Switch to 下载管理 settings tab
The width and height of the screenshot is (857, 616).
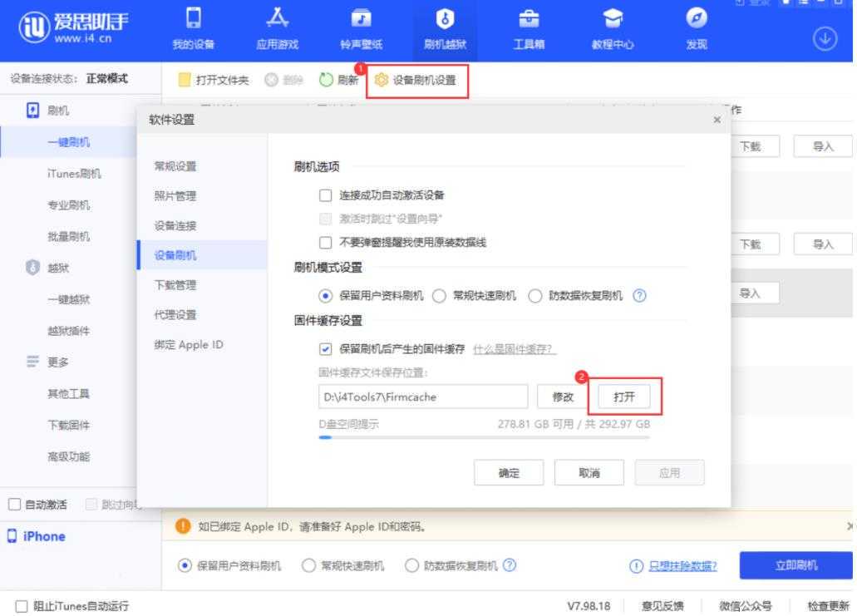coord(175,285)
